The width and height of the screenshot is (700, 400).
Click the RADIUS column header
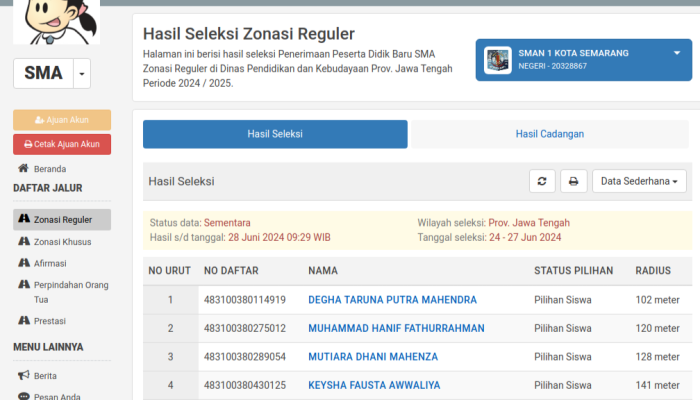click(x=653, y=271)
